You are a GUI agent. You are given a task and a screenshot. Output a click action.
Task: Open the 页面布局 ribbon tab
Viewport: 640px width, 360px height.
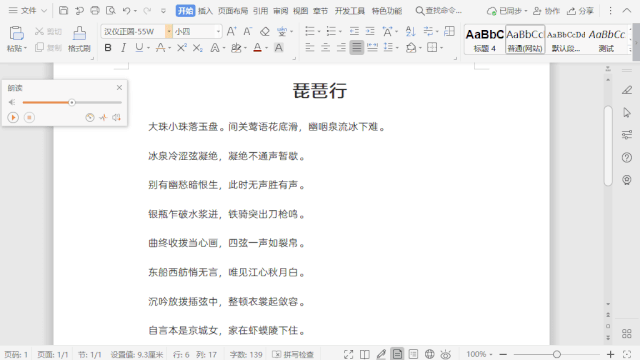point(233,11)
